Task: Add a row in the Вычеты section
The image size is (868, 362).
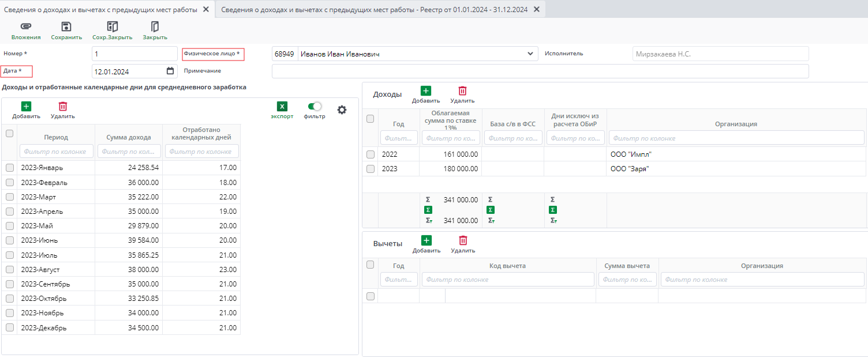Action: (426, 240)
